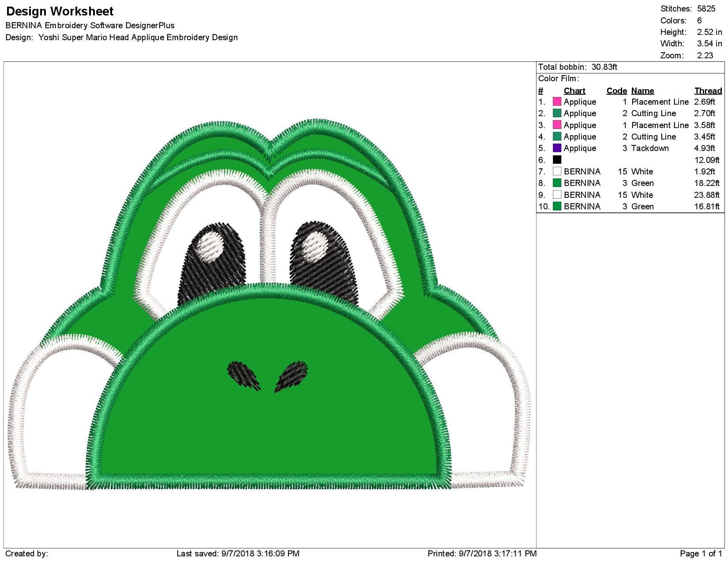Click the 'Thread' column header
Image resolution: width=728 pixels, height=563 pixels.
pos(708,91)
